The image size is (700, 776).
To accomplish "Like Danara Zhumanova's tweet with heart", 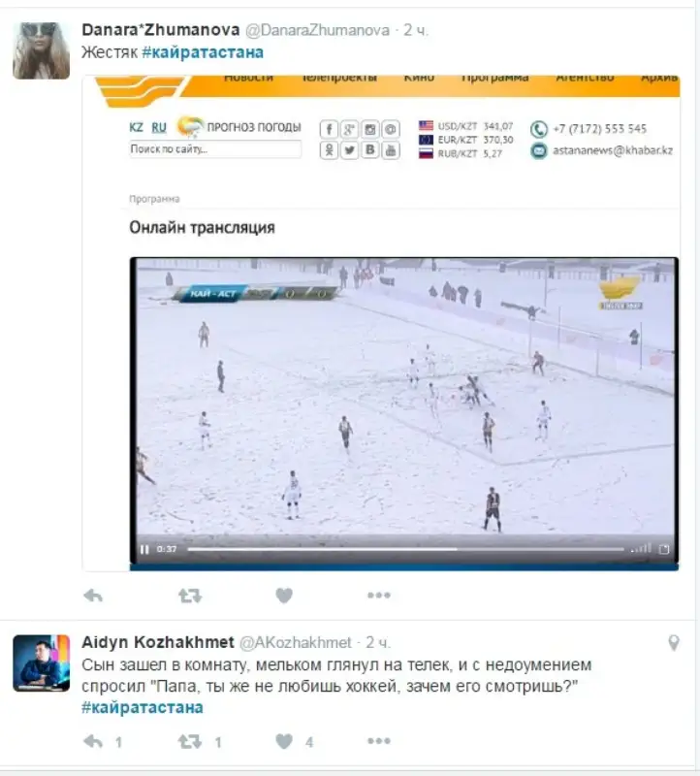I will [x=284, y=596].
